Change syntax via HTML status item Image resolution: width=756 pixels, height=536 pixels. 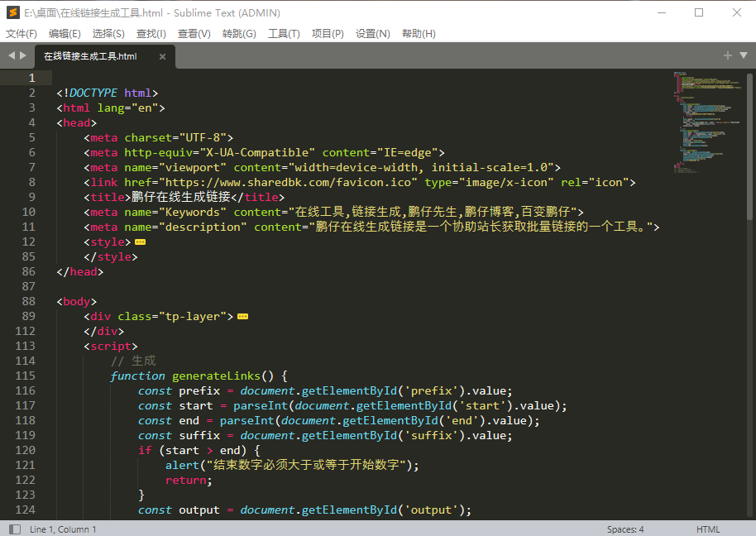[x=708, y=529]
